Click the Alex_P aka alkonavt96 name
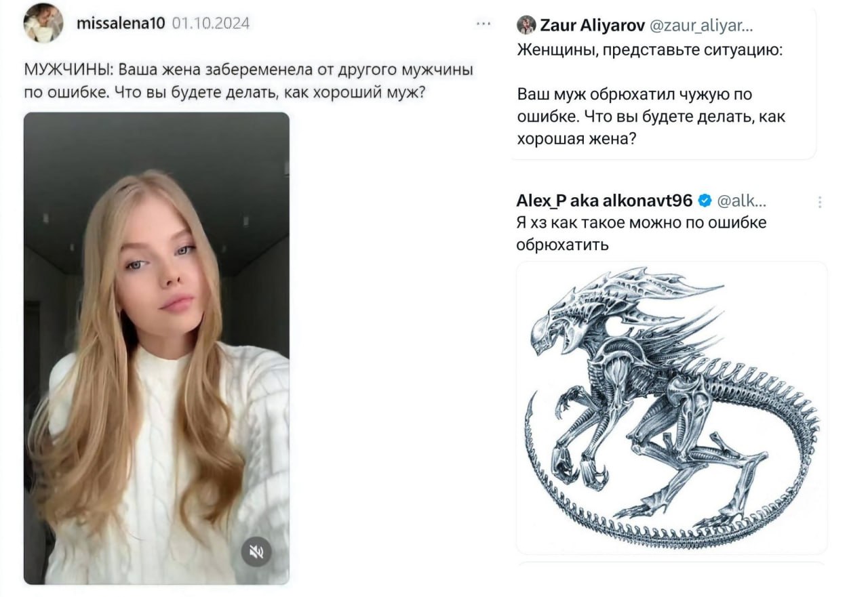868x597 pixels. 604,201
